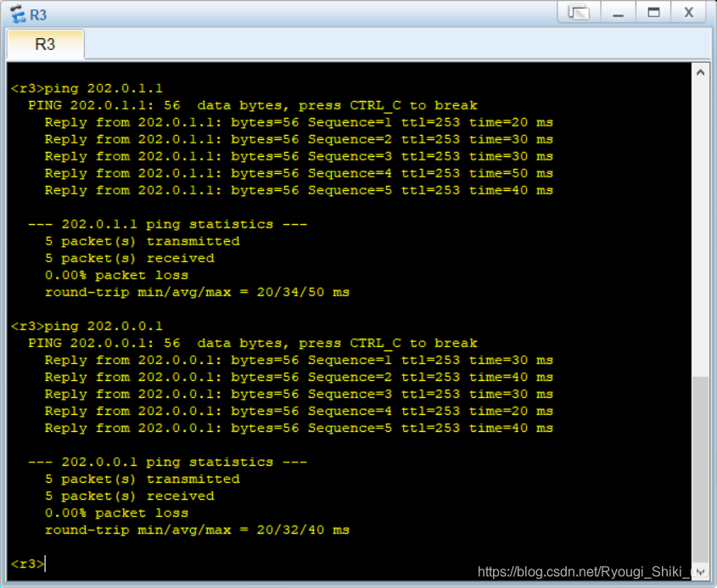Click the '<r3>ping 202.0.0.1' command line
This screenshot has width=717, height=588.
tap(87, 326)
